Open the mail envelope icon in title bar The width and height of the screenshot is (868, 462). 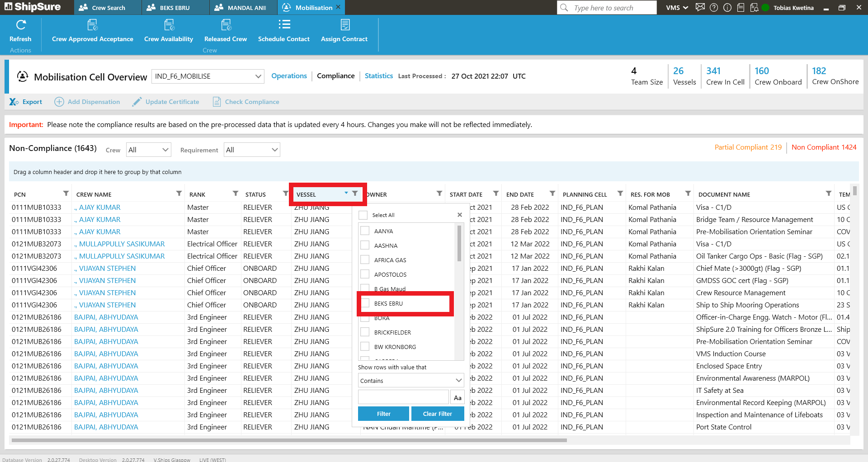click(700, 7)
